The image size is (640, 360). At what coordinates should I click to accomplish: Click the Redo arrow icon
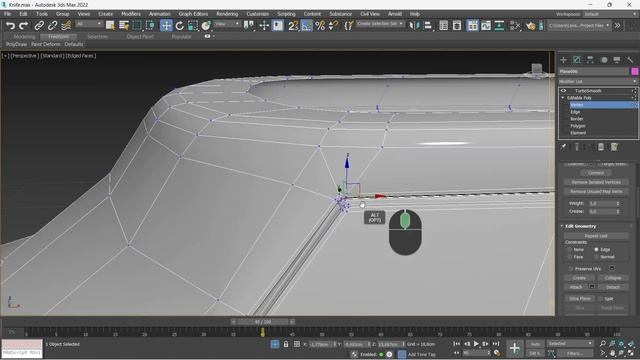pos(24,26)
